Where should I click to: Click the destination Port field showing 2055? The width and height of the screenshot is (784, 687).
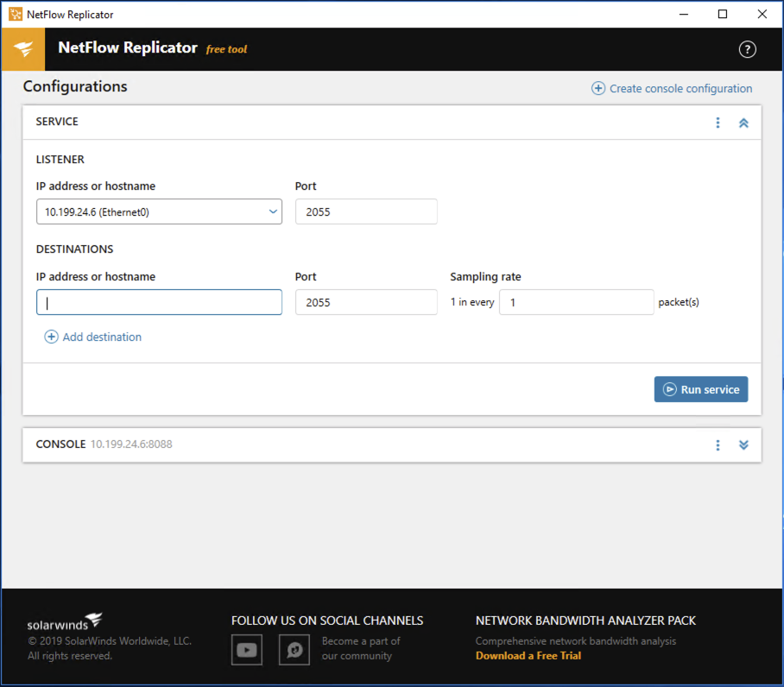[366, 302]
